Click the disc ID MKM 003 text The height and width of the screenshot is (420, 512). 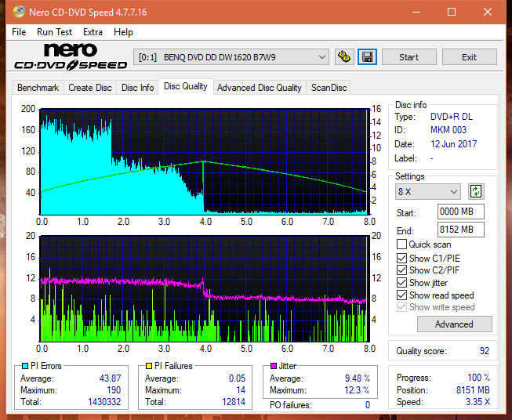pos(448,130)
